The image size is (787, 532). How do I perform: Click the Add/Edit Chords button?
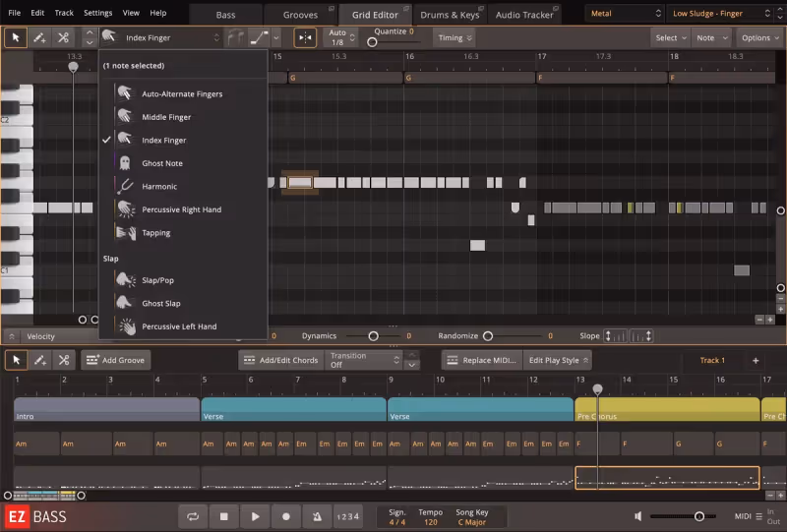[x=281, y=360]
